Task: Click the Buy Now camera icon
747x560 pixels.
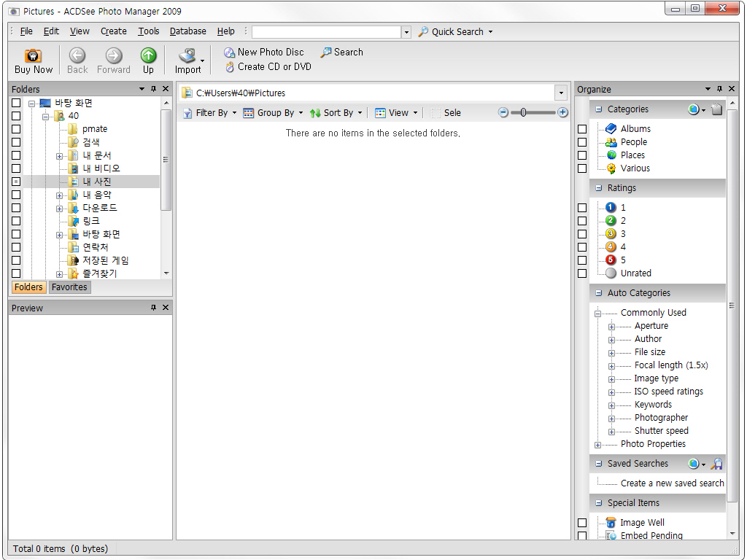Action: point(33,56)
